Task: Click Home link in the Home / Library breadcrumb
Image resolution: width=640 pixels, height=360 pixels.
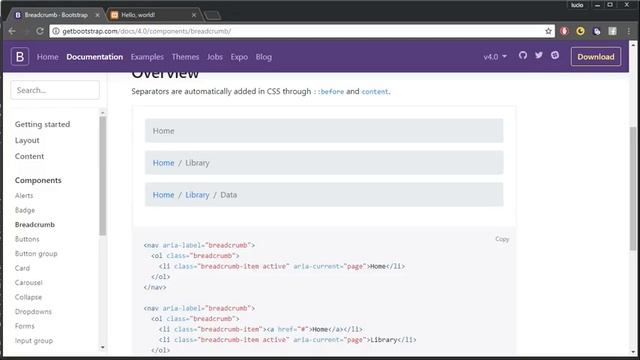Action: tap(163, 163)
